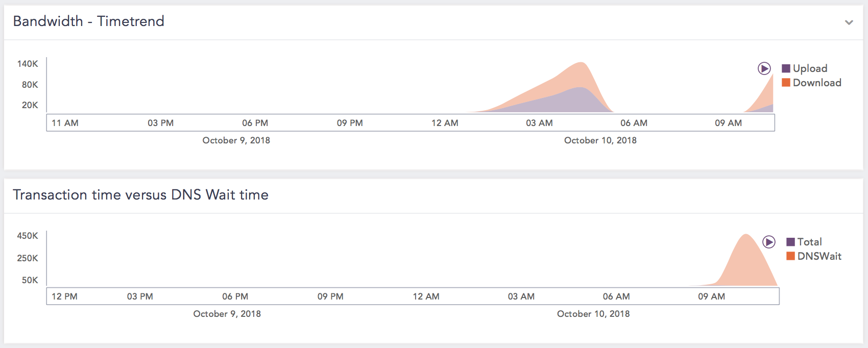Click the 250K y-axis label
Screen dimensions: 868x348
coord(28,258)
